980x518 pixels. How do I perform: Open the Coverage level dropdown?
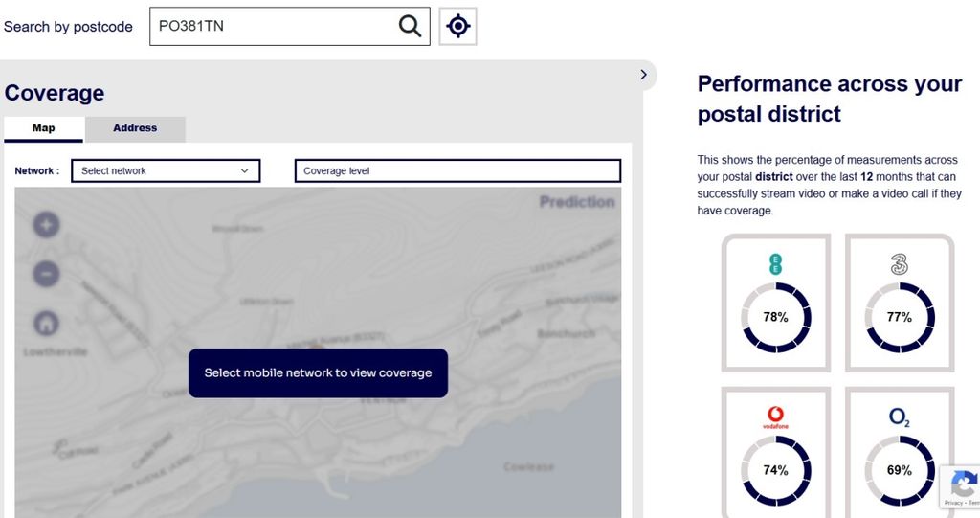point(457,171)
